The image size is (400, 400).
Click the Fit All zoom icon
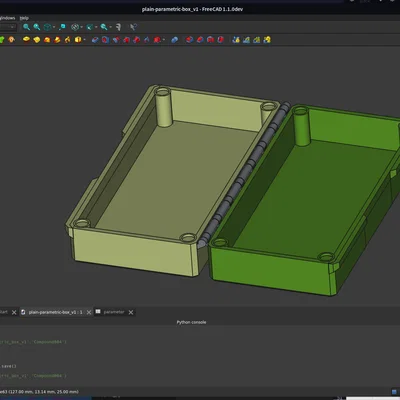pyautogui.click(x=26, y=27)
